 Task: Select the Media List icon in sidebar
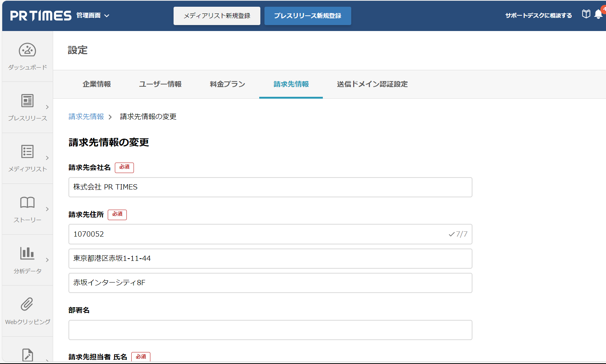[27, 152]
